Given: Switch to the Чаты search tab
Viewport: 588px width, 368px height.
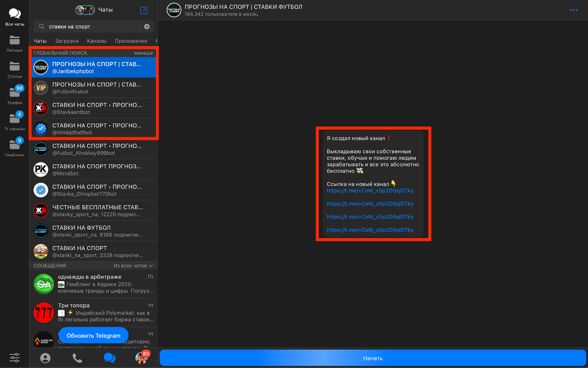Looking at the screenshot, I should coord(40,41).
